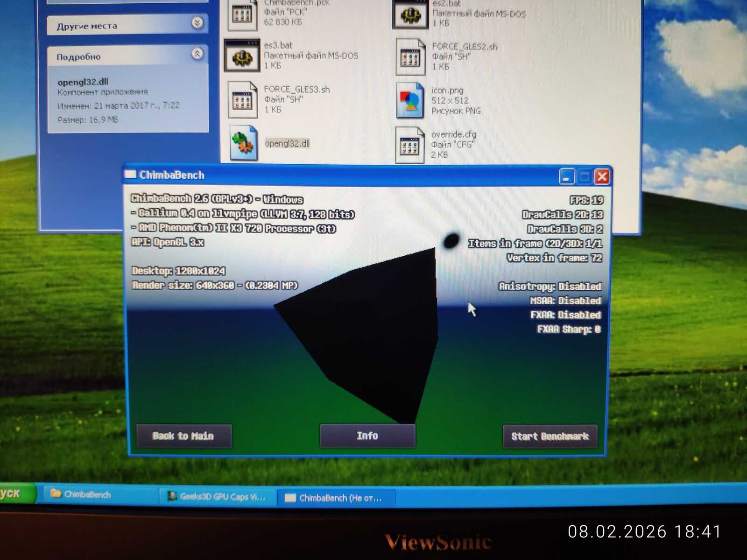The image size is (747, 560).
Task: Collapse the Другие места panel chevron
Action: pyautogui.click(x=197, y=23)
